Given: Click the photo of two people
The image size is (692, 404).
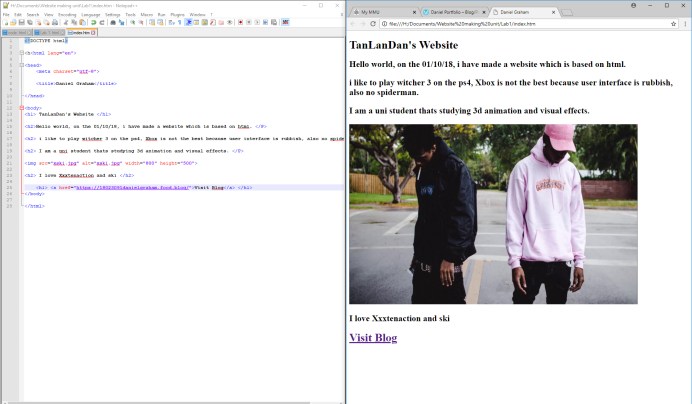Looking at the screenshot, I should pyautogui.click(x=493, y=214).
